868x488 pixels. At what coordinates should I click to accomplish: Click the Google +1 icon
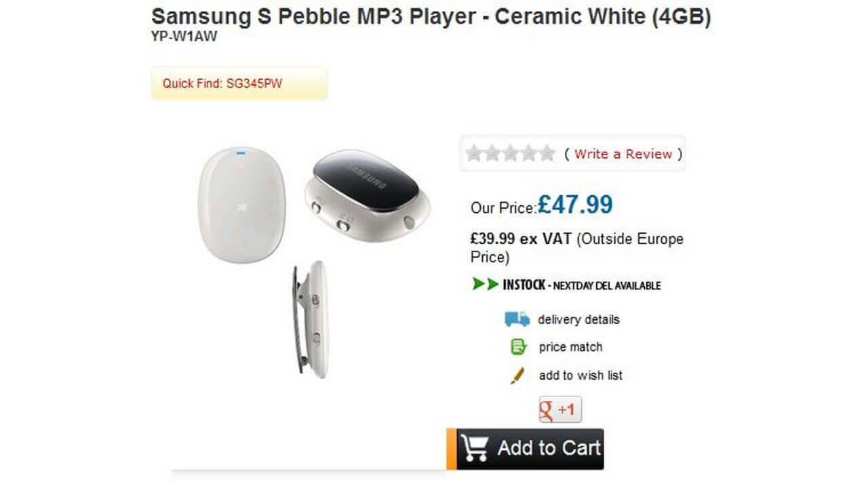pos(559,409)
